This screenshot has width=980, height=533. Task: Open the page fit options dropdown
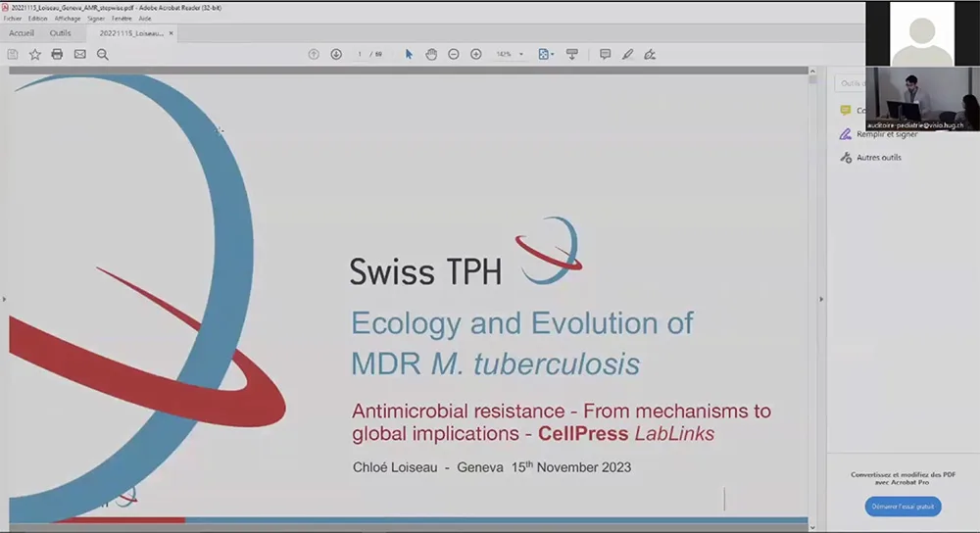coord(546,54)
